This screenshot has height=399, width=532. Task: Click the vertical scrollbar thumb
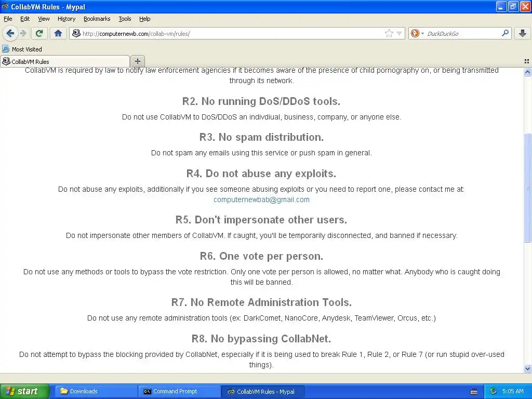pyautogui.click(x=527, y=188)
